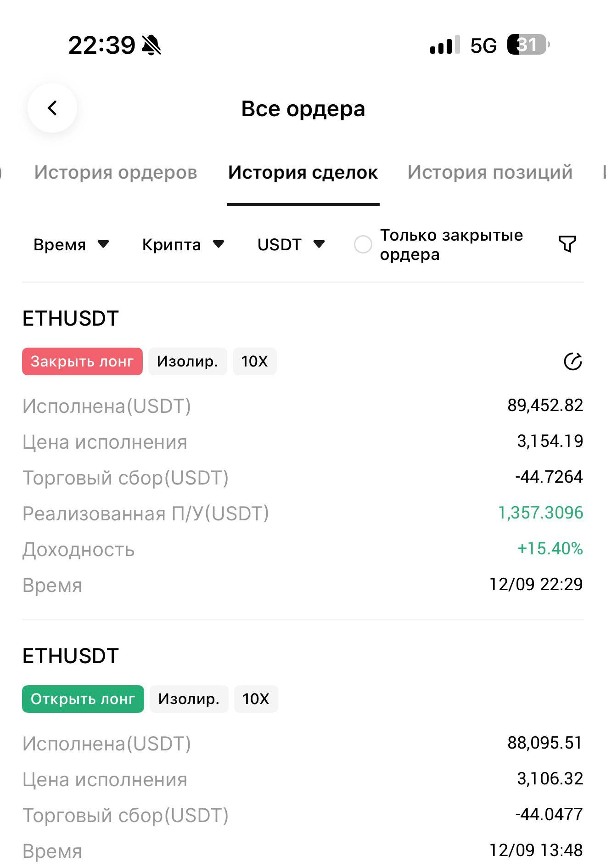
Task: Open the filter funnel icon
Action: click(567, 244)
